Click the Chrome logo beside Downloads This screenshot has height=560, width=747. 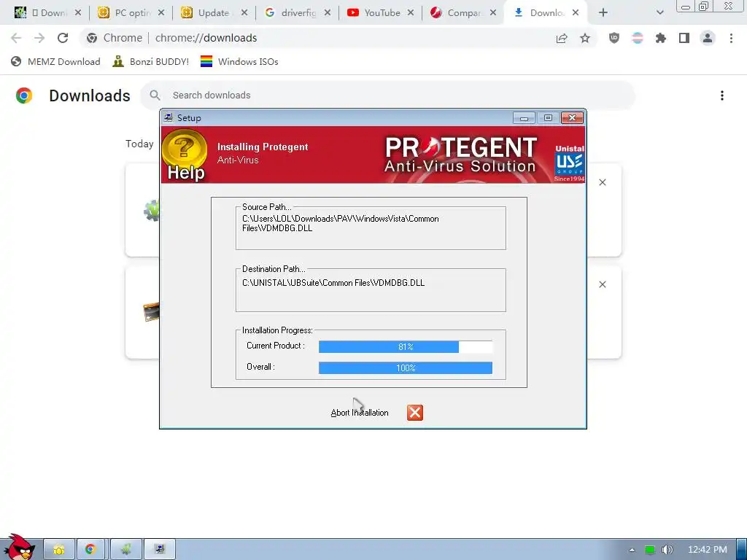(24, 96)
